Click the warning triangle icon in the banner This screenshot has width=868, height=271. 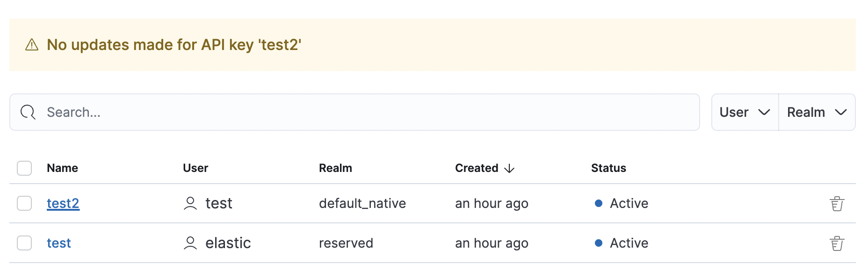[32, 45]
